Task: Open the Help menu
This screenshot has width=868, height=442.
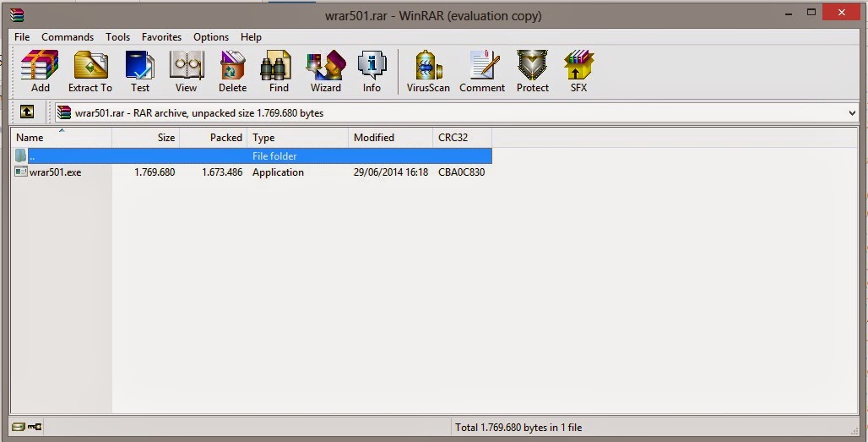Action: [251, 37]
